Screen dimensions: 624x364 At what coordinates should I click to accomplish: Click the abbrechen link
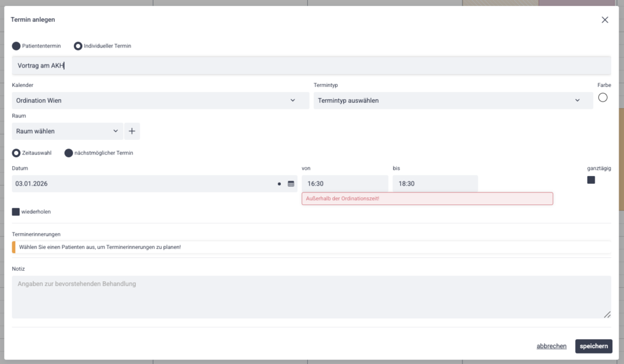click(551, 346)
